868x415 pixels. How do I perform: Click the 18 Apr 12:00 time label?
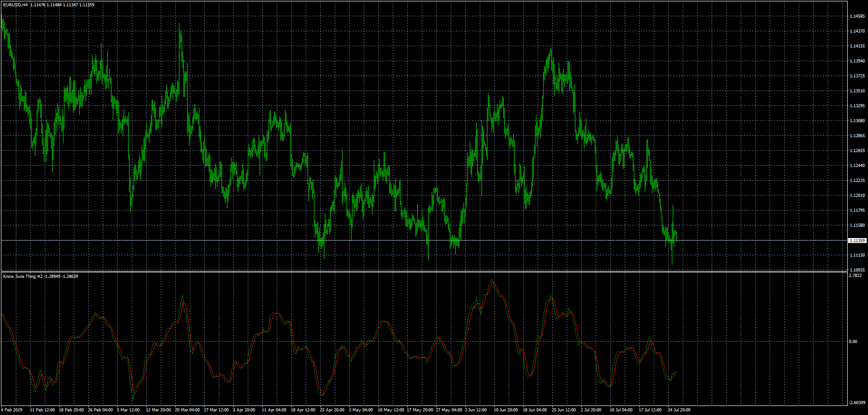click(x=304, y=410)
